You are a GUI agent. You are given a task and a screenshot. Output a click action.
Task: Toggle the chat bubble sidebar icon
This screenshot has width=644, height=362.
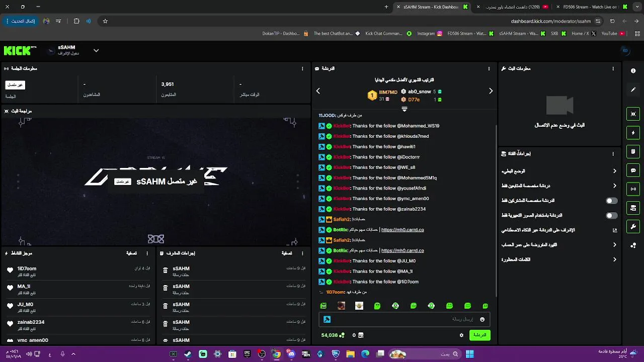click(x=633, y=170)
